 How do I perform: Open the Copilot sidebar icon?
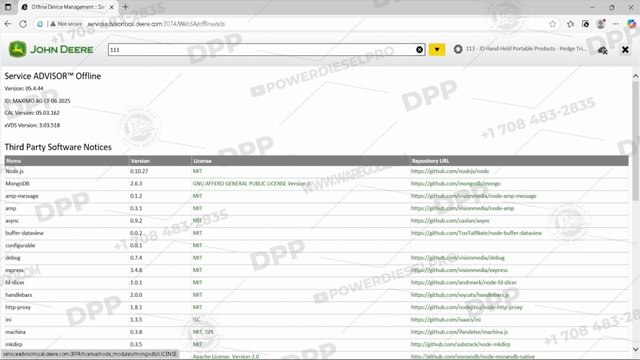[x=631, y=24]
